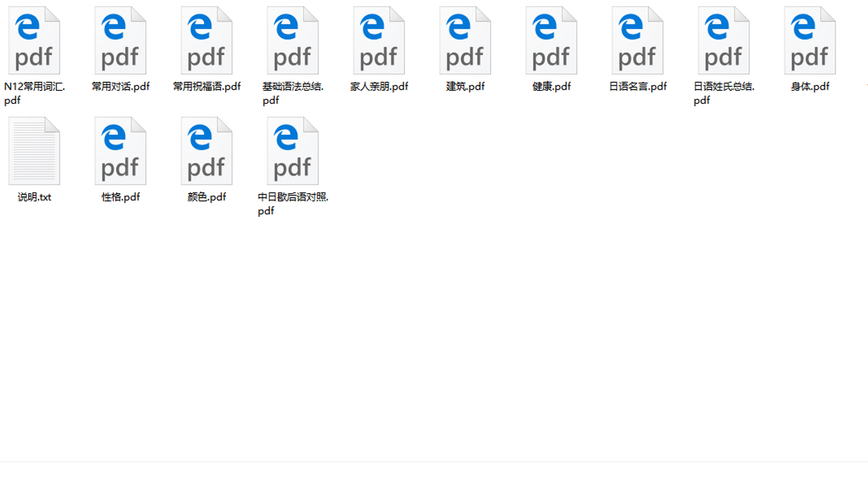This screenshot has width=868, height=488.
Task: Click the filename label 说明.txt
Action: tap(33, 197)
